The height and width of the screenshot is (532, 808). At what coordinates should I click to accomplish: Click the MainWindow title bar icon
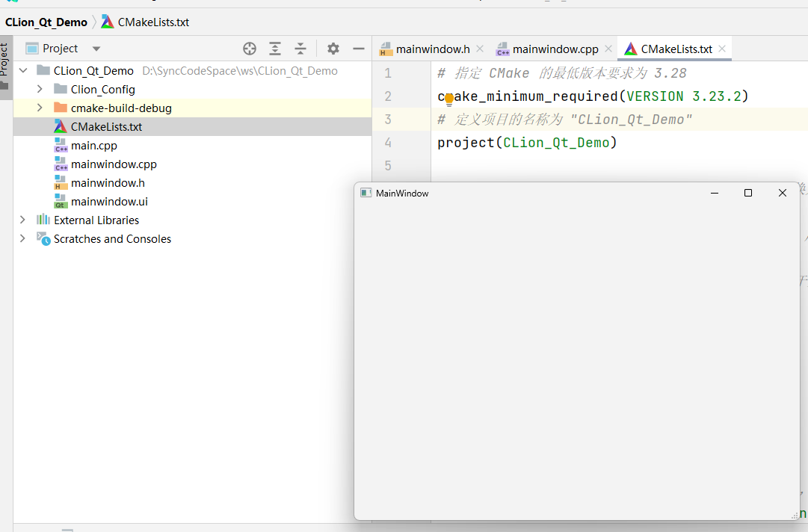(366, 193)
